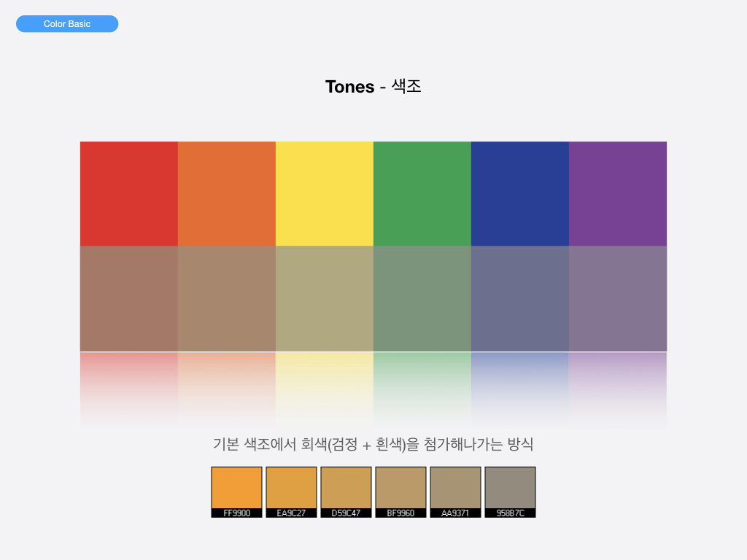This screenshot has height=560, width=747.
Task: Pick the pure purple color block
Action: (617, 193)
